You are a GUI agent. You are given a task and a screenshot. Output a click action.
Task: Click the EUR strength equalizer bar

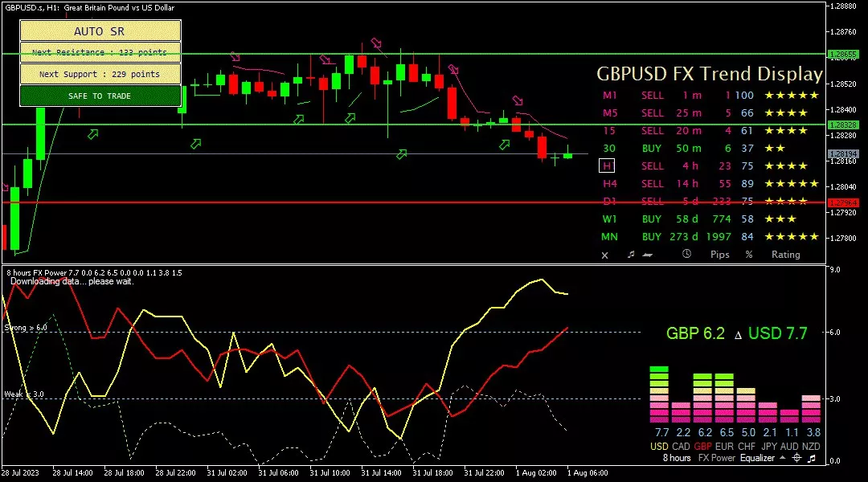(724, 398)
